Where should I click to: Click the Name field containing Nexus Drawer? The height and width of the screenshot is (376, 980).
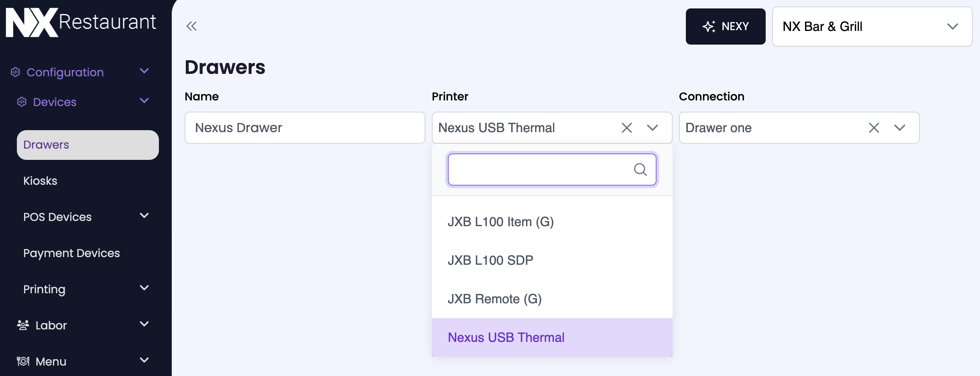click(x=305, y=128)
